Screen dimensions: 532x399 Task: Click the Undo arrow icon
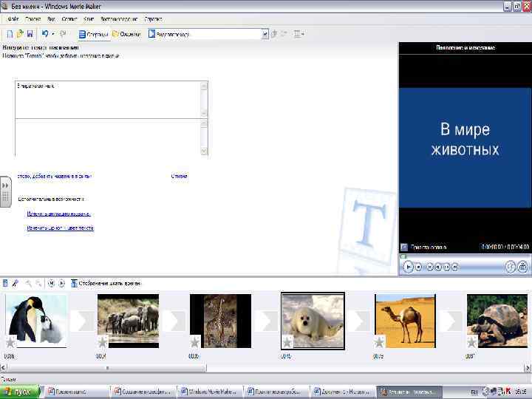(x=45, y=33)
